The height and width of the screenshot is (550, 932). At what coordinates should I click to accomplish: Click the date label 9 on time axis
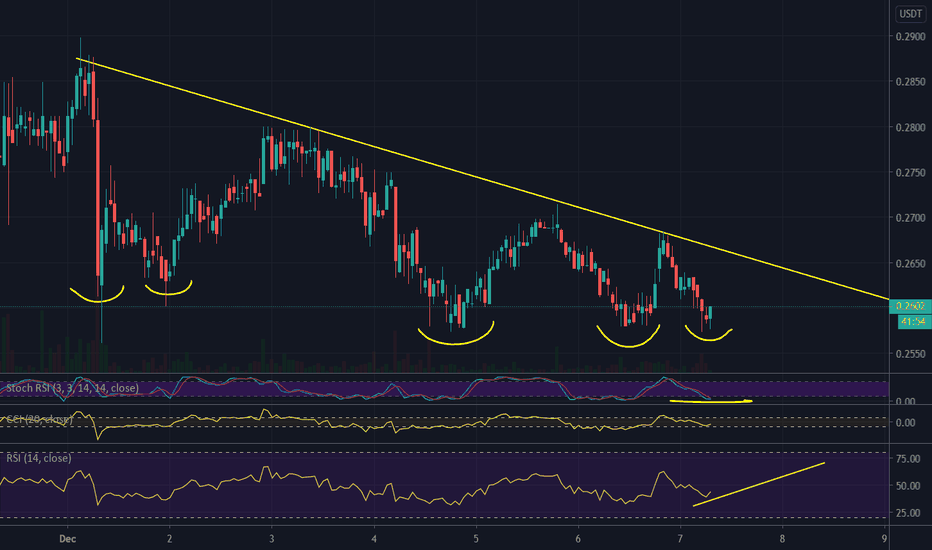click(884, 539)
